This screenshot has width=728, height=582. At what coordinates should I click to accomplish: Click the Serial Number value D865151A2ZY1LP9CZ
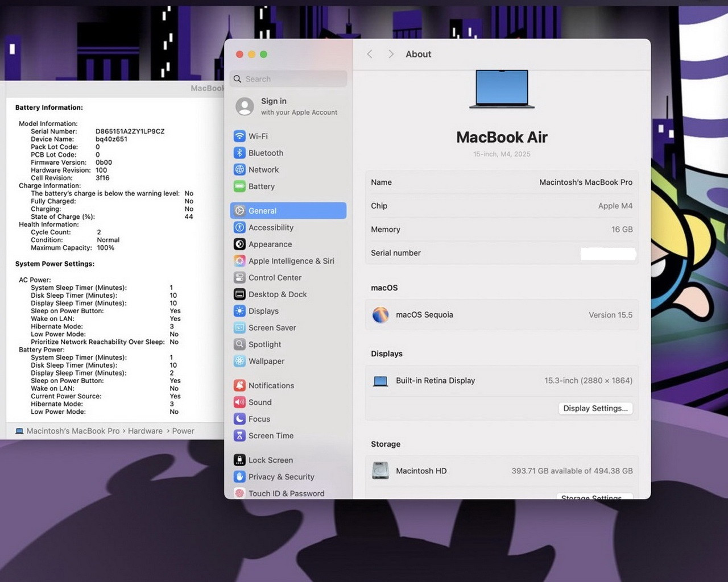coord(130,131)
